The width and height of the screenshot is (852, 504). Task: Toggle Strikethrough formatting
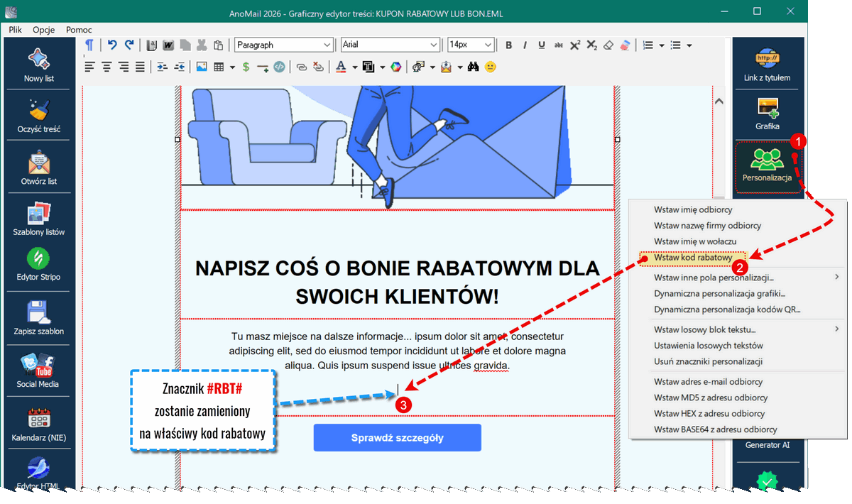(x=559, y=45)
